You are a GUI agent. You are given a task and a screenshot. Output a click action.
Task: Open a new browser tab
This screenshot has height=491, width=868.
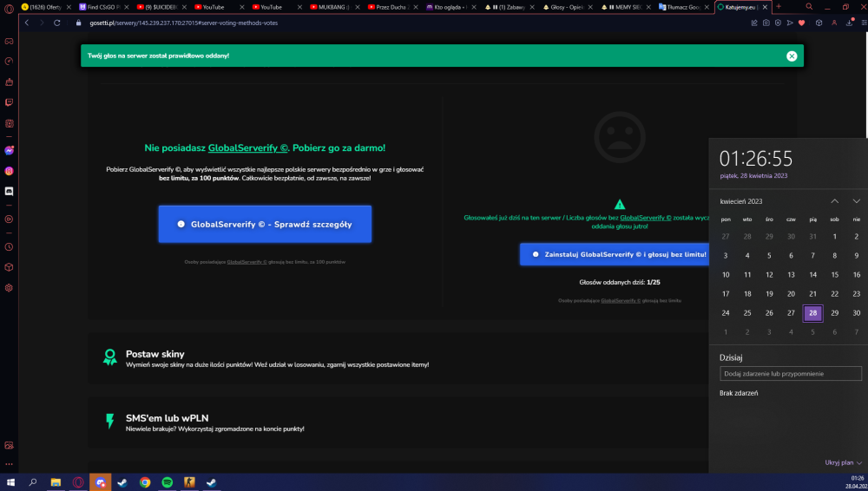(779, 7)
